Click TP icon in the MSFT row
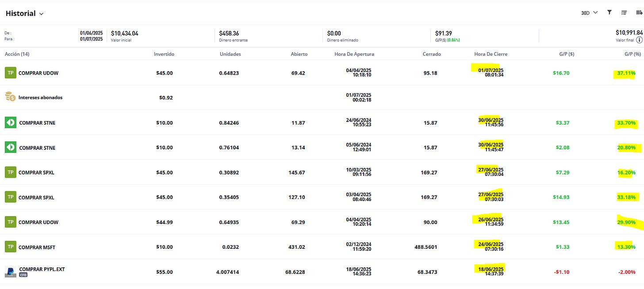This screenshot has height=289, width=644. pyautogui.click(x=10, y=247)
